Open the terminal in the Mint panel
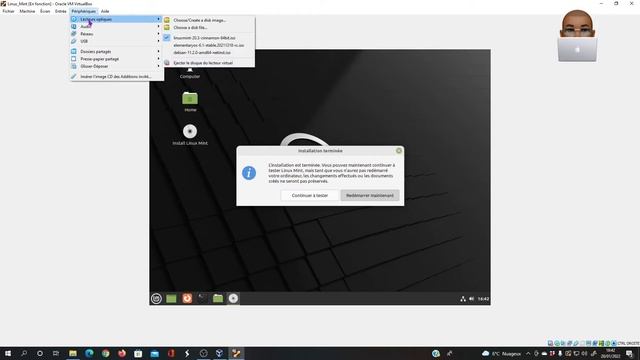640x360 pixels. (202, 299)
